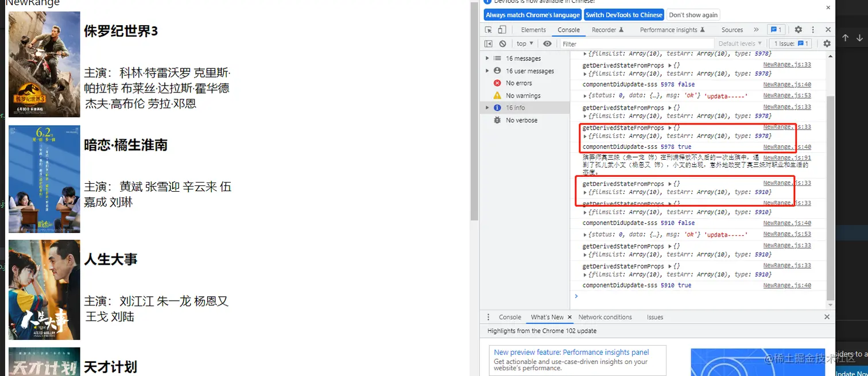This screenshot has width=868, height=376.
Task: Expand the 16 user messages group arrow
Action: 487,71
